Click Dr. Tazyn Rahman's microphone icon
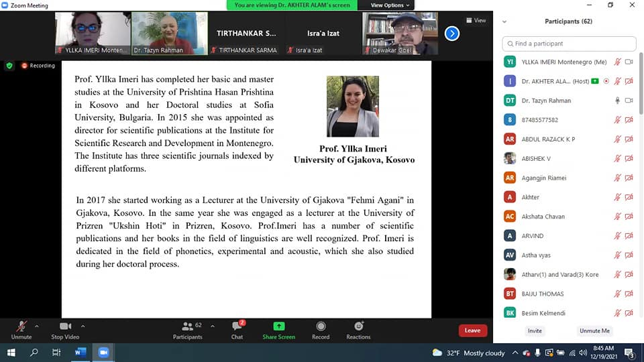Screen dimensions: 644x362 coord(617,101)
